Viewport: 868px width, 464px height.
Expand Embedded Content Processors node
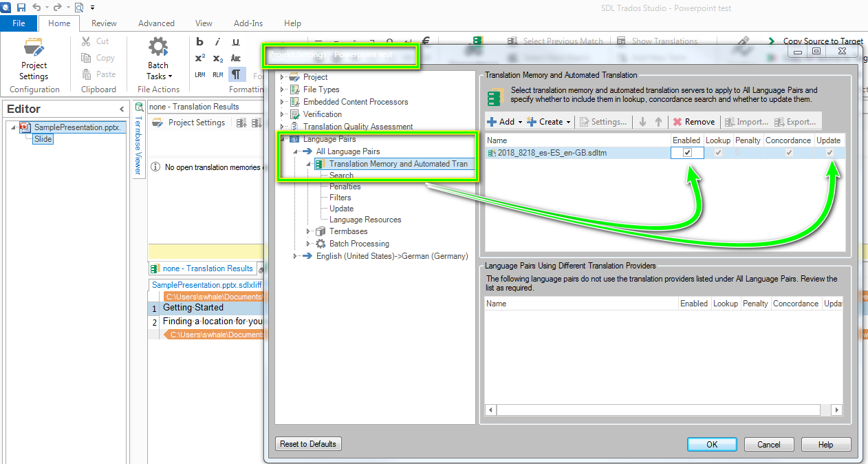coord(282,102)
